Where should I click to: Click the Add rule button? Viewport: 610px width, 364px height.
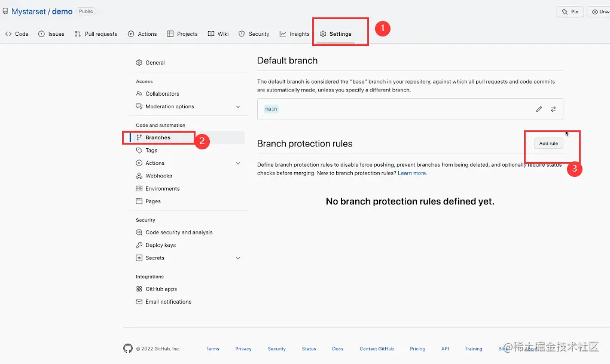tap(548, 143)
